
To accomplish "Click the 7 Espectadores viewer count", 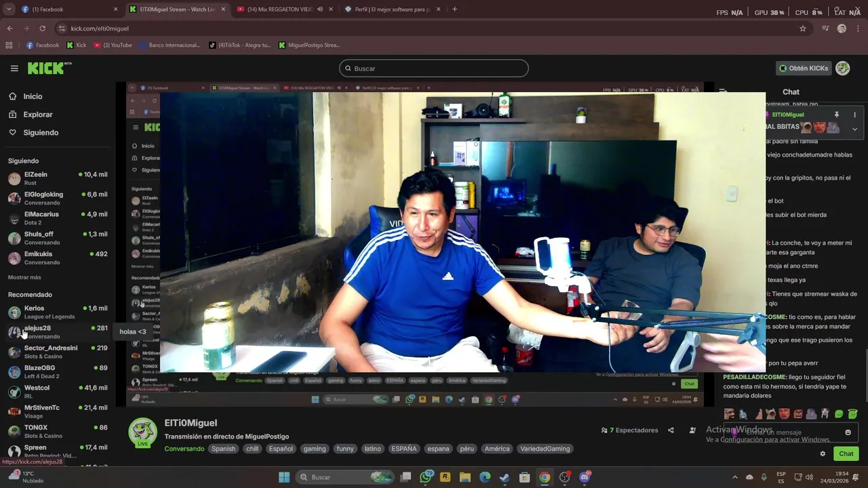I will pos(630,430).
